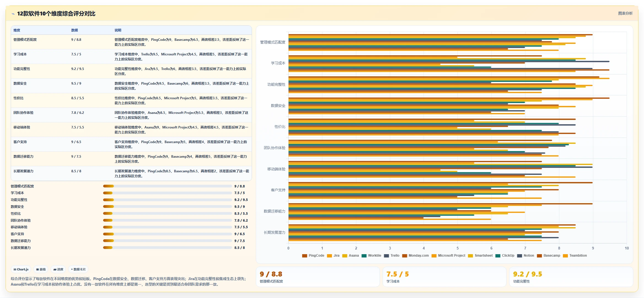Toggle Monday.com series in chart legend
Screen dimensions: 644x298
[x=415, y=256]
